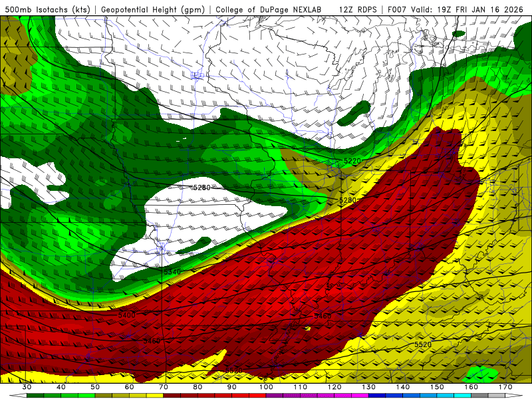Pick the darkest green swatch starting the legend

(35, 396)
